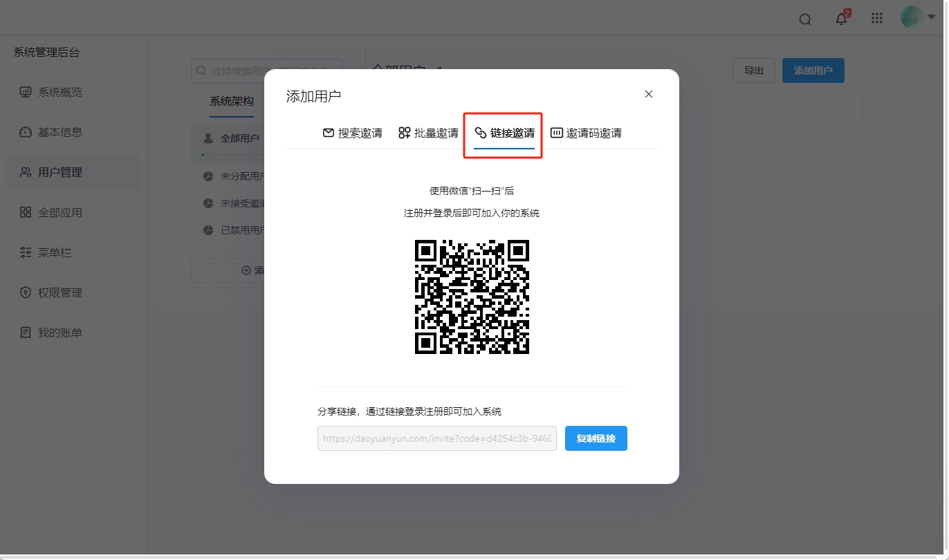Click the invite link input field
The width and height of the screenshot is (949, 560).
[436, 438]
